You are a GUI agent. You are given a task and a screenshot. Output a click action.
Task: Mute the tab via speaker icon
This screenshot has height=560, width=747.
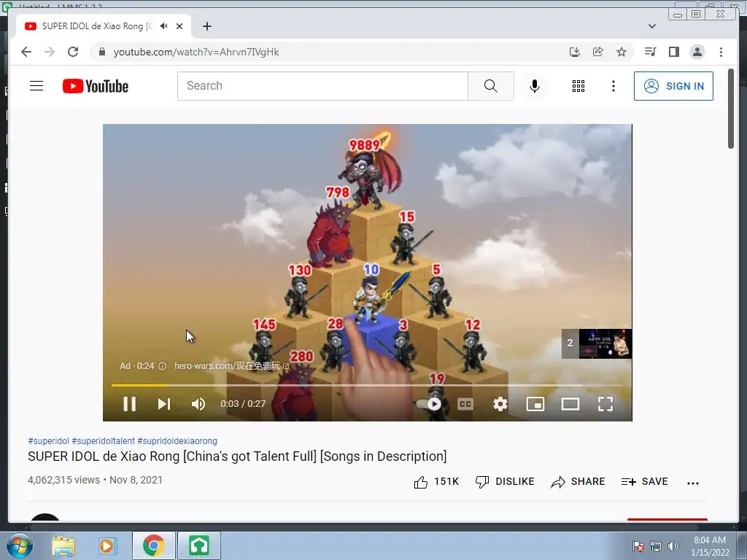pos(164,26)
